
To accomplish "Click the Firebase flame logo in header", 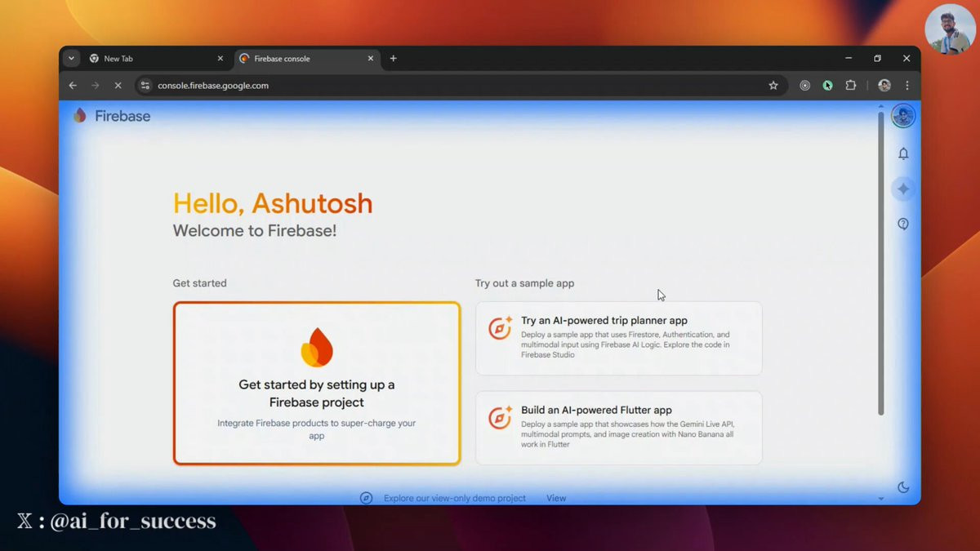I will tap(79, 116).
